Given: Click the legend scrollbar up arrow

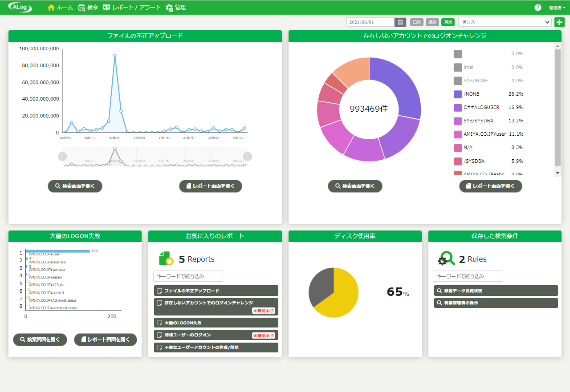Looking at the screenshot, I should click(x=558, y=45).
